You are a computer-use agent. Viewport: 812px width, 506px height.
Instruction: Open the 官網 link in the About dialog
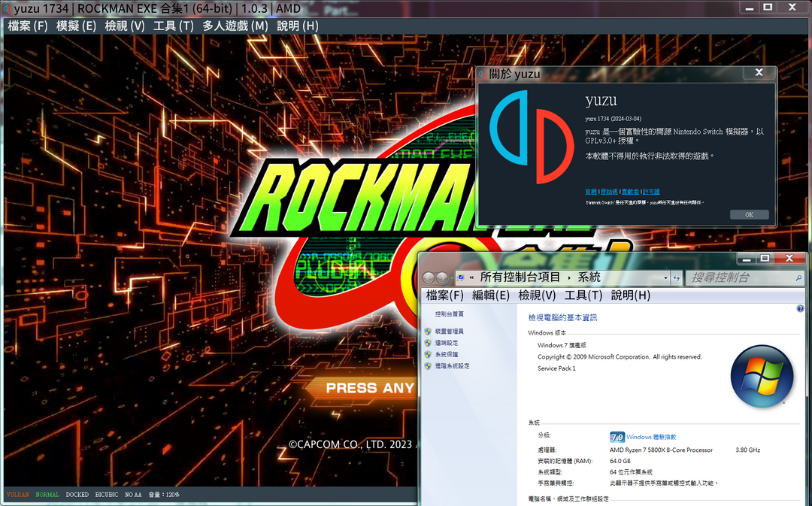591,192
